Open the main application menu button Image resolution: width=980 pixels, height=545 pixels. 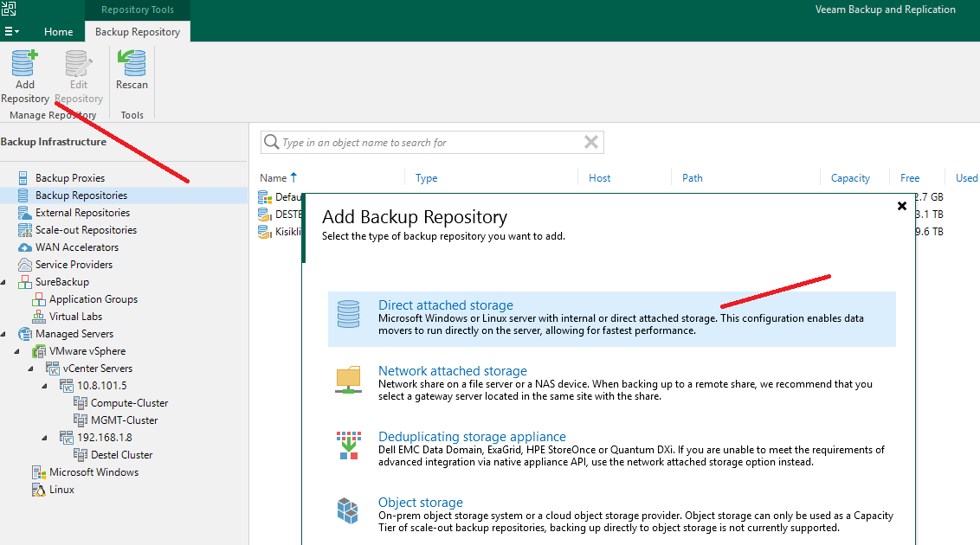coord(11,31)
